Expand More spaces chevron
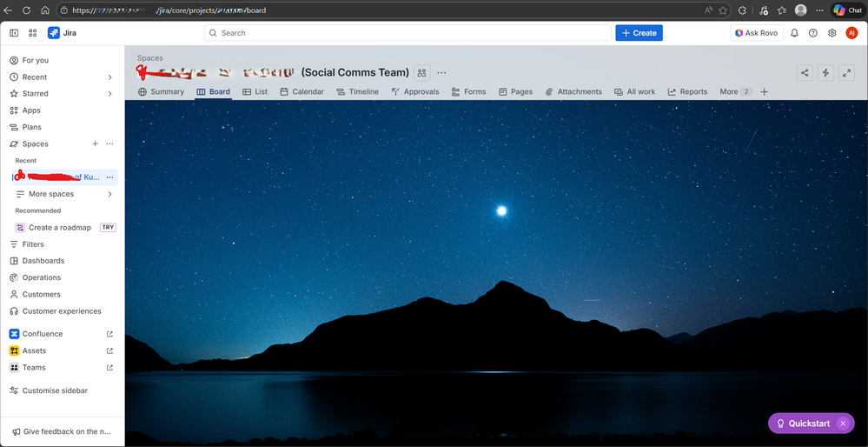The height and width of the screenshot is (447, 868). coord(109,194)
